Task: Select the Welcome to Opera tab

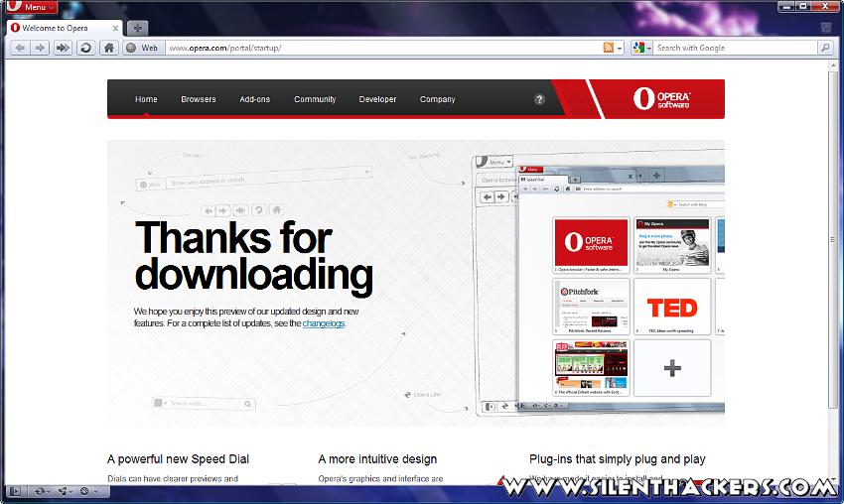Action: (x=64, y=28)
